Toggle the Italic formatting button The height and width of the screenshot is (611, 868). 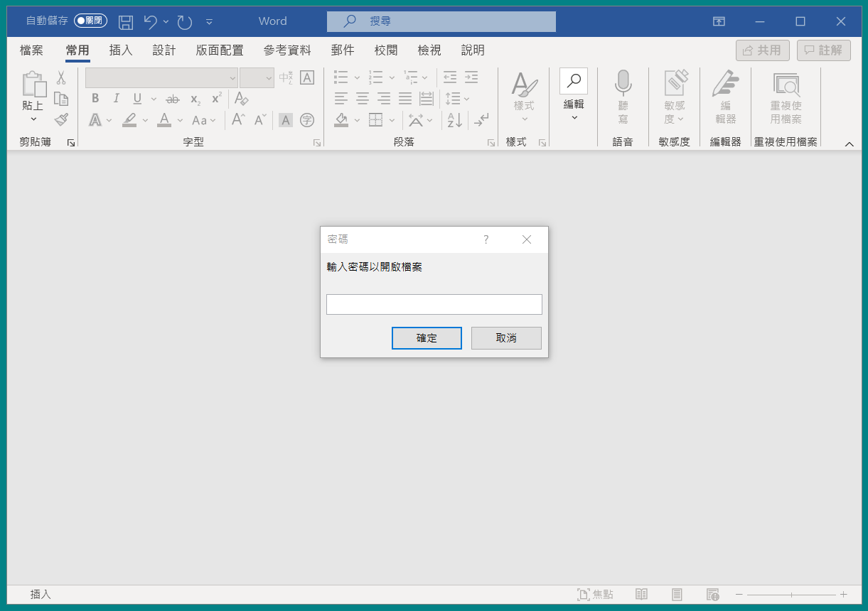click(x=116, y=99)
